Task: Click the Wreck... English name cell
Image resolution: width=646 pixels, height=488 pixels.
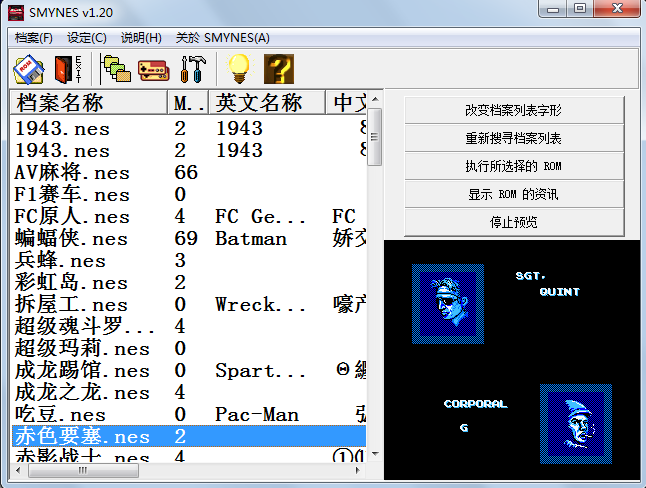Action: (260, 304)
